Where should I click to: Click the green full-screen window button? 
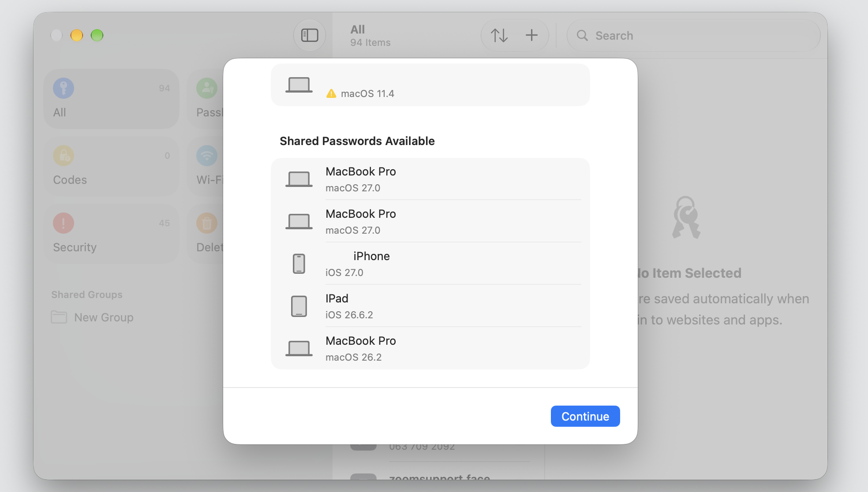tap(97, 35)
